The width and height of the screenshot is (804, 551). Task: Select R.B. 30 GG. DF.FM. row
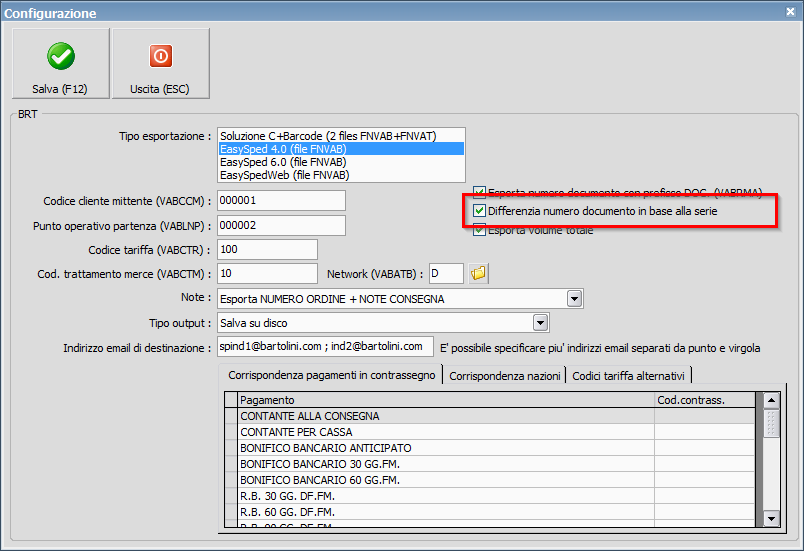coord(490,496)
